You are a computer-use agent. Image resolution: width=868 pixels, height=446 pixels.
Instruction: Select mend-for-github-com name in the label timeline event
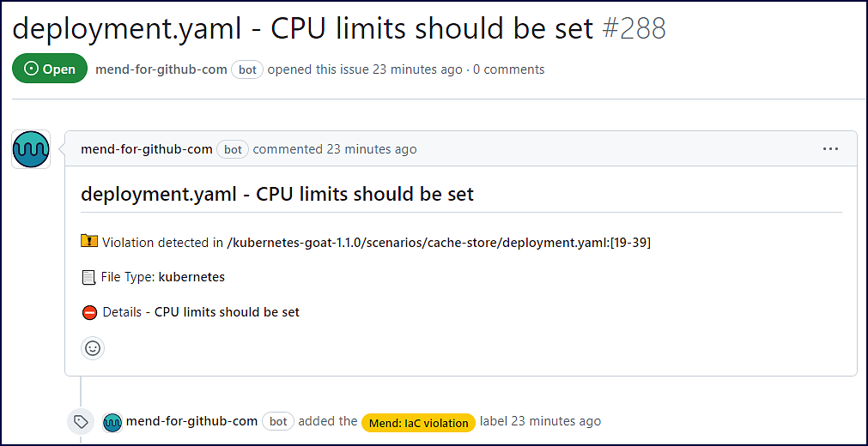click(191, 421)
